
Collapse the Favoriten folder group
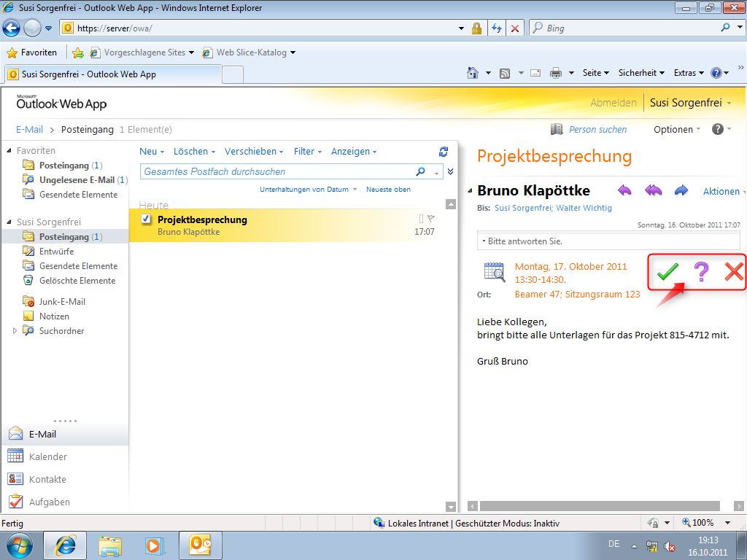9,151
